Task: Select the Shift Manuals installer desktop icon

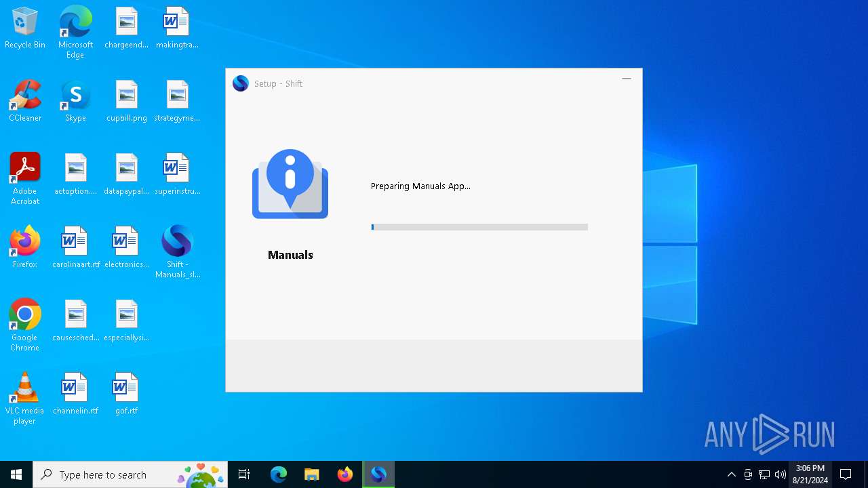Action: (177, 252)
